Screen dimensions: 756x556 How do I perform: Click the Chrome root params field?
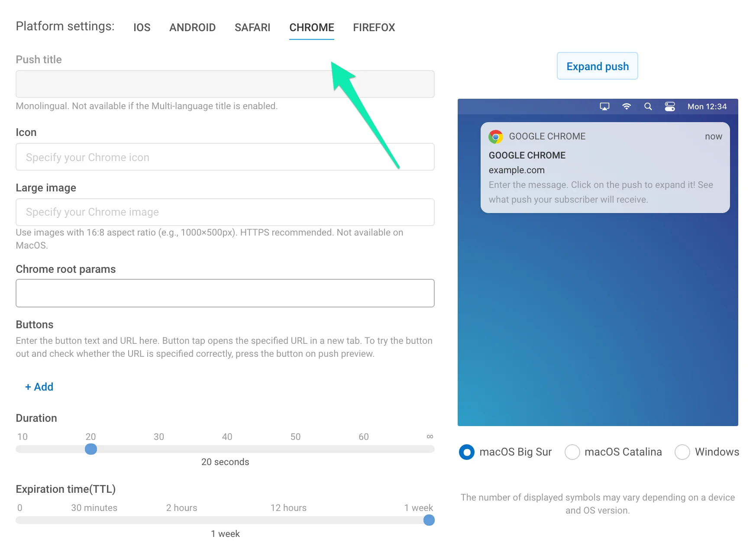click(225, 293)
